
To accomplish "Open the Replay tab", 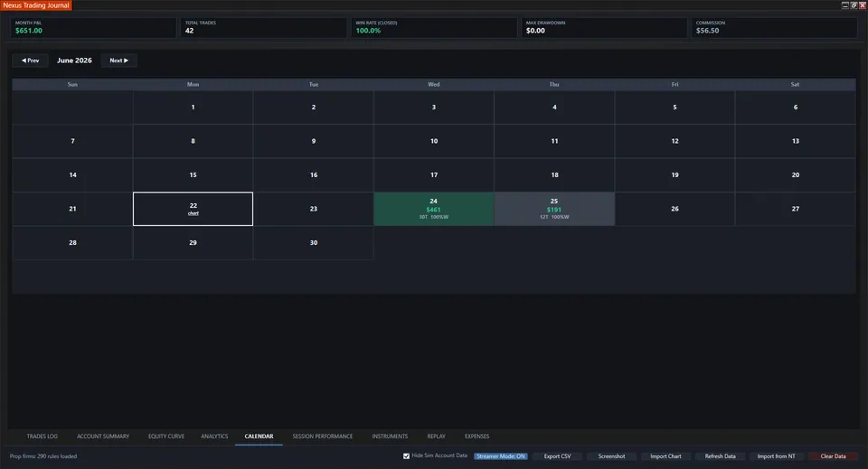I will tap(436, 436).
